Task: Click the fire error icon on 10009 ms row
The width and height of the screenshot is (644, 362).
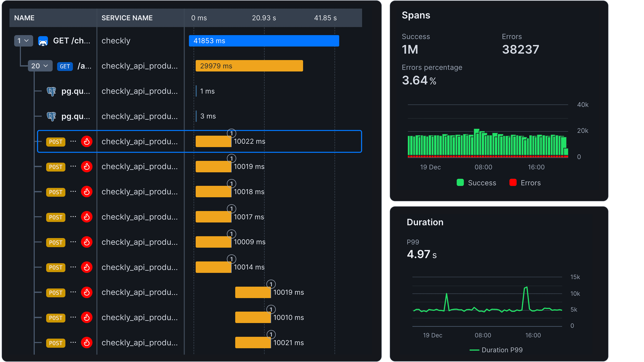Action: coord(87,242)
